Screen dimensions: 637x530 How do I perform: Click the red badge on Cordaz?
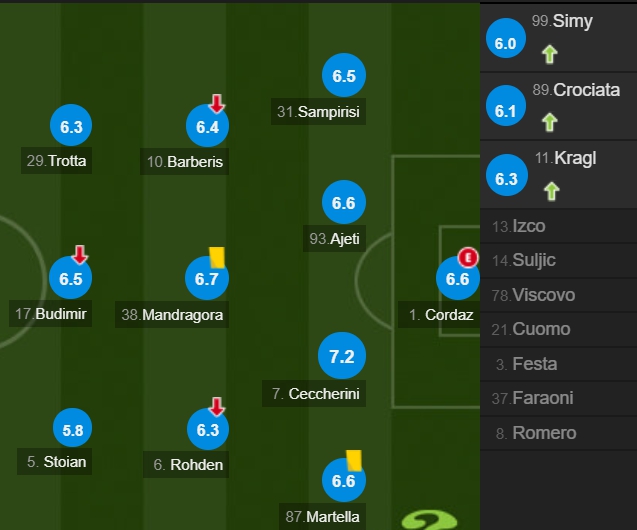coord(468,257)
